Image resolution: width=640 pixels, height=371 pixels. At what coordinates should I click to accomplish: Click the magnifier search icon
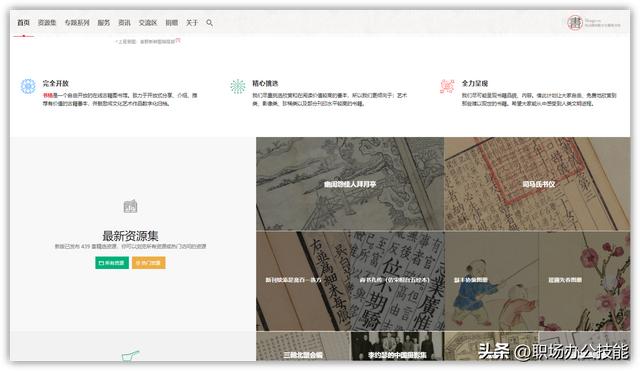coord(209,23)
